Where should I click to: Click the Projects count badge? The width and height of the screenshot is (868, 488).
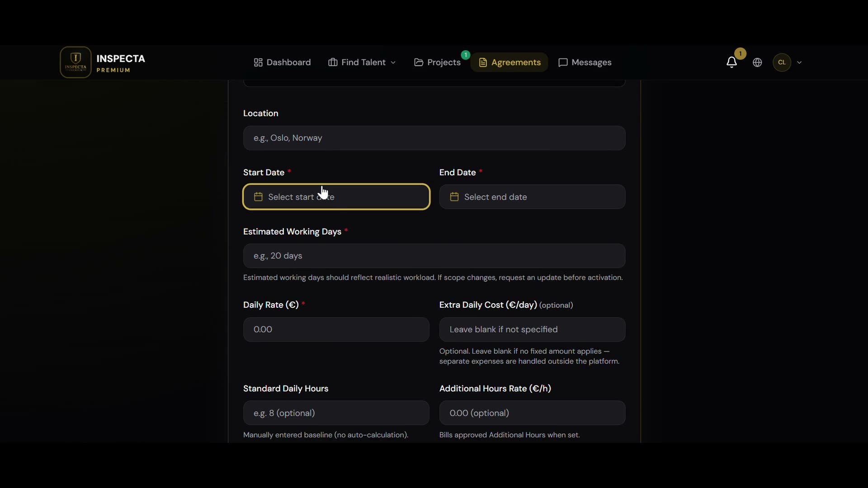coord(466,55)
